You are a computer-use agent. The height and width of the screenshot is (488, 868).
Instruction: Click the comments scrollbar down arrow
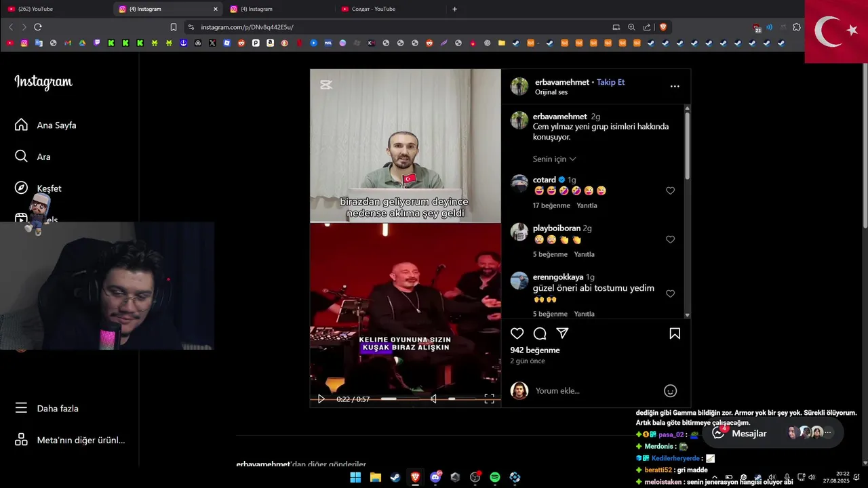click(687, 314)
